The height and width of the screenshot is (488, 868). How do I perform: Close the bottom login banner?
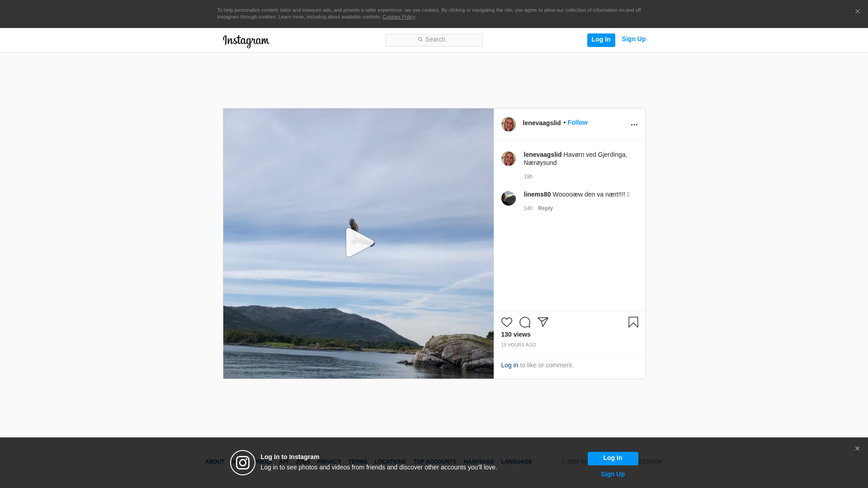(x=857, y=449)
